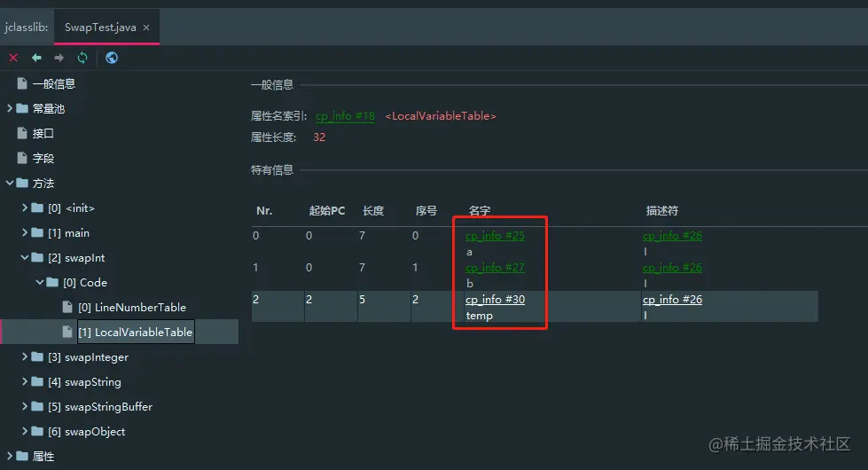The width and height of the screenshot is (868, 470).
Task: Click the 长度 column header
Action: pyautogui.click(x=373, y=210)
